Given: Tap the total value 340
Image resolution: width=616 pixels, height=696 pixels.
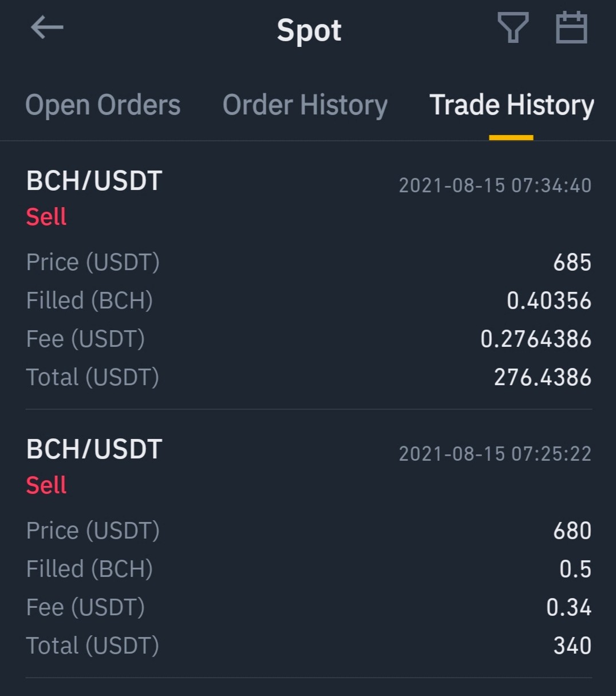Looking at the screenshot, I should pos(572,646).
